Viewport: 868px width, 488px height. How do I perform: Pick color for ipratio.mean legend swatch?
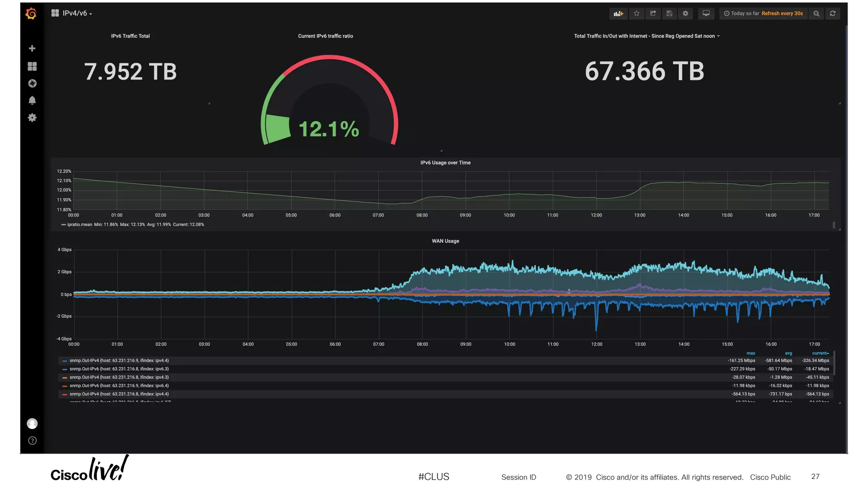[64, 225]
